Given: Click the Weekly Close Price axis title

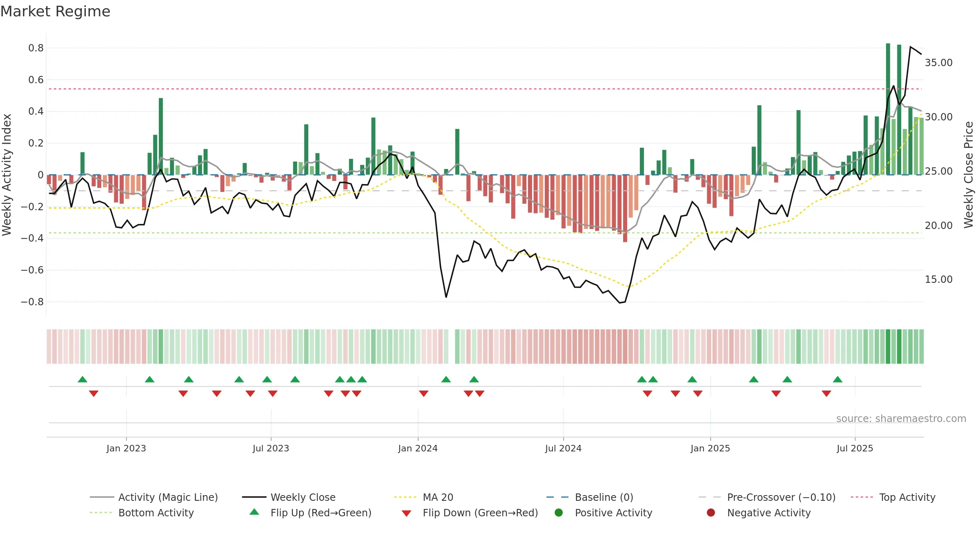Looking at the screenshot, I should click(969, 175).
